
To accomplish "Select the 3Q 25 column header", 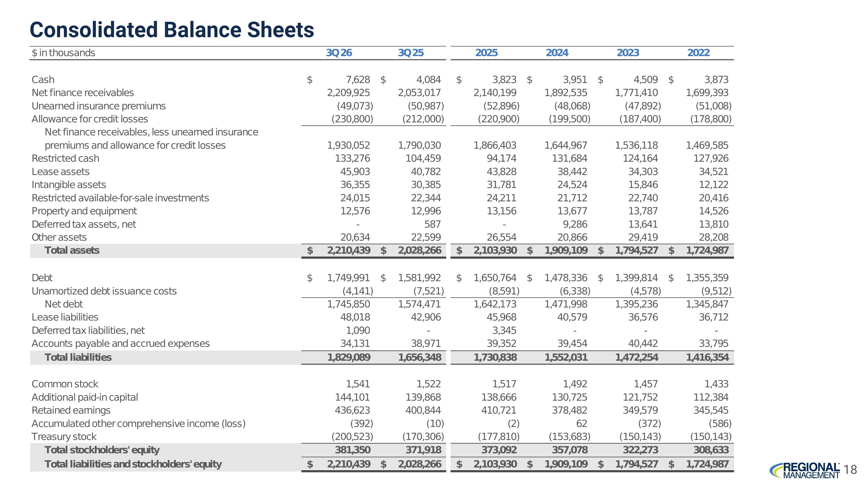I will click(411, 53).
